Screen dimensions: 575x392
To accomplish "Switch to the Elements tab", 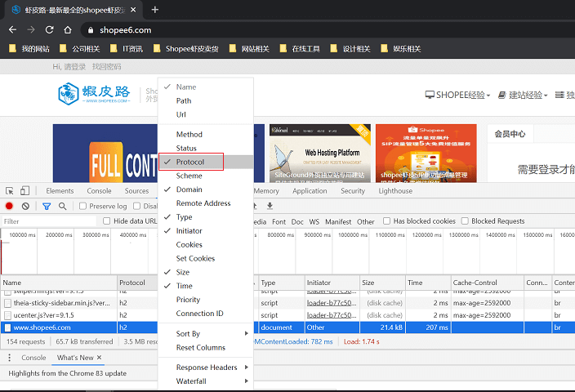I will pyautogui.click(x=60, y=190).
